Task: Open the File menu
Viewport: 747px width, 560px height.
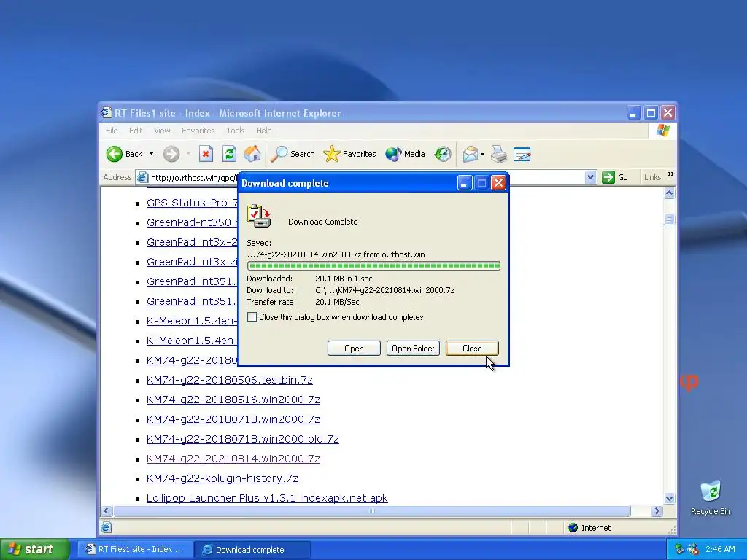Action: (112, 131)
